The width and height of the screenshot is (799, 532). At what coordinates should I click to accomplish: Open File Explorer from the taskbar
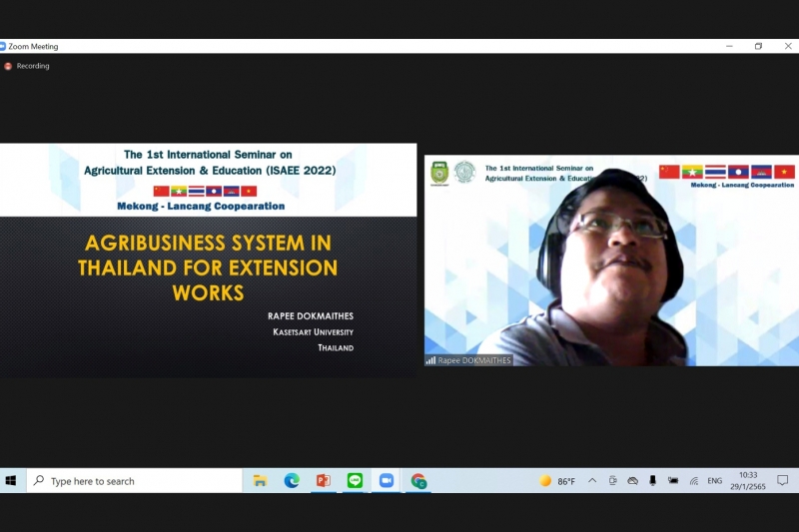tap(260, 481)
